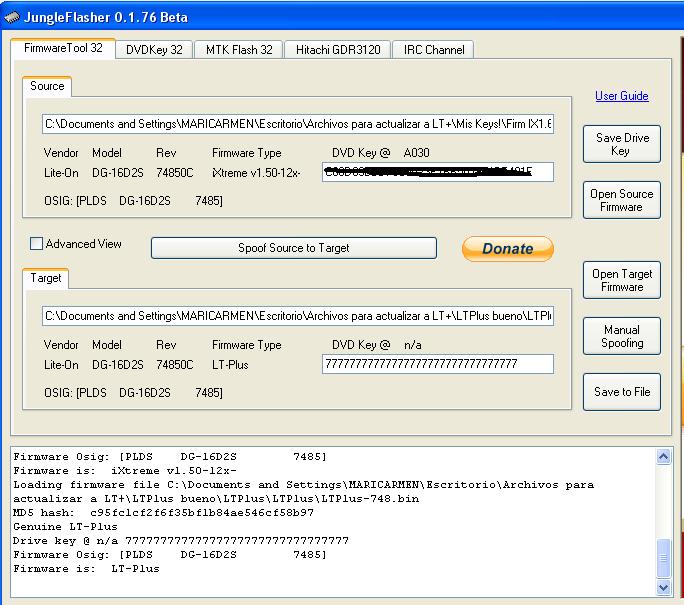This screenshot has height=605, width=684.
Task: Click the Save to File button
Action: [x=621, y=392]
